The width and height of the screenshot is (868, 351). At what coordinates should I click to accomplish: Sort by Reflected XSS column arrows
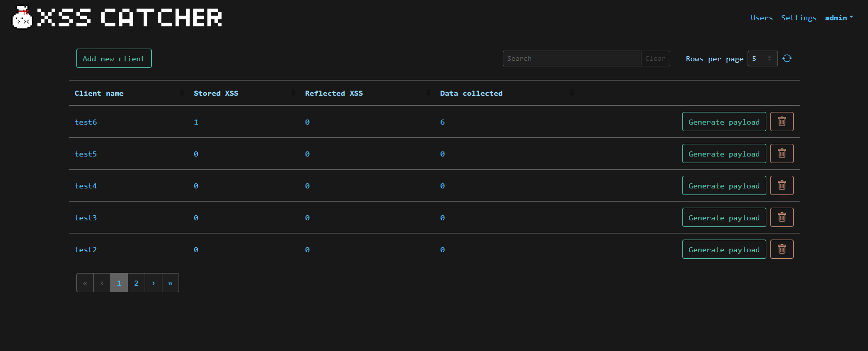[428, 93]
